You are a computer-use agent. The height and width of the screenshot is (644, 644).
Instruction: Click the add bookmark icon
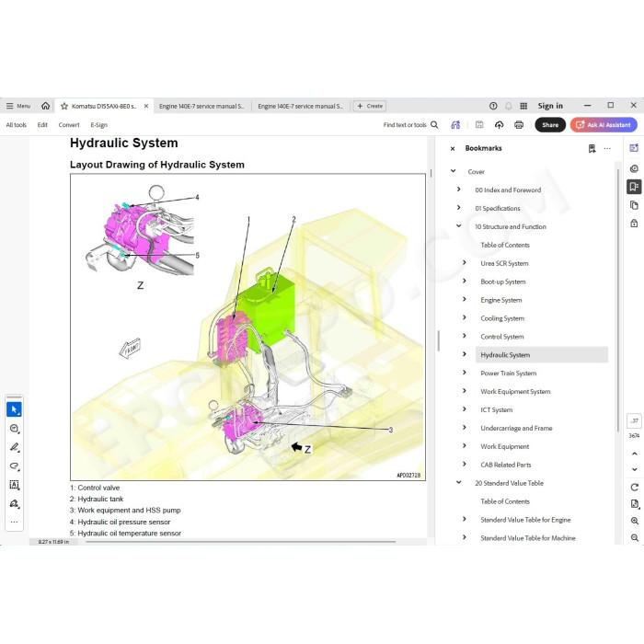click(x=592, y=149)
